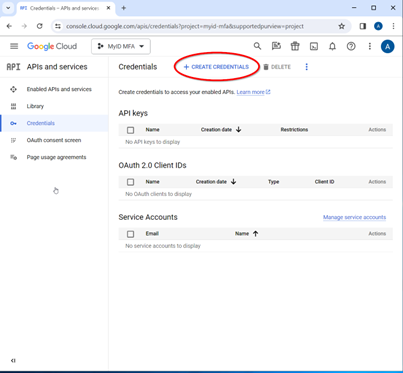This screenshot has width=403, height=373.
Task: Go back with the browser back arrow
Action: (x=9, y=26)
